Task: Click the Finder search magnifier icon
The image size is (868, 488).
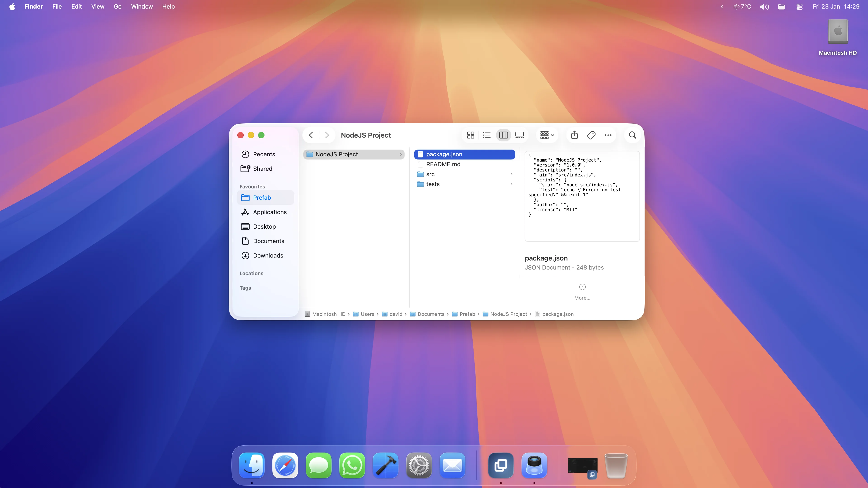Action: (632, 135)
